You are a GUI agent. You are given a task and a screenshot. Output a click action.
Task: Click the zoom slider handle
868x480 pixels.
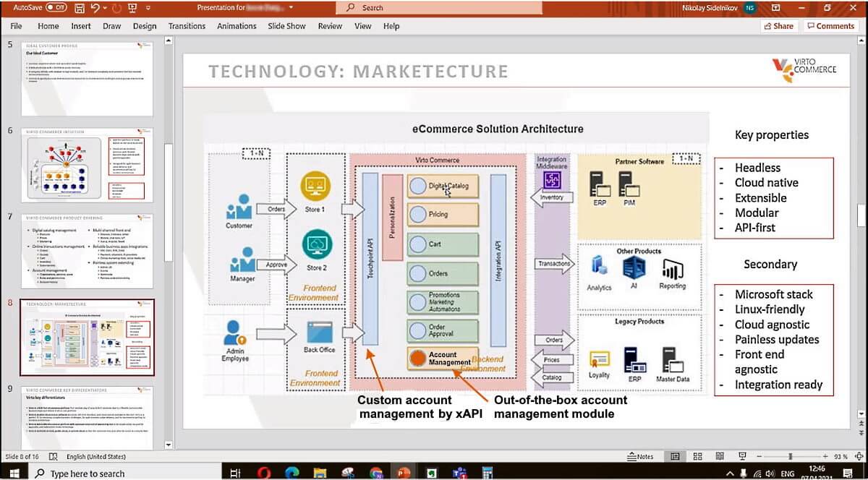790,457
